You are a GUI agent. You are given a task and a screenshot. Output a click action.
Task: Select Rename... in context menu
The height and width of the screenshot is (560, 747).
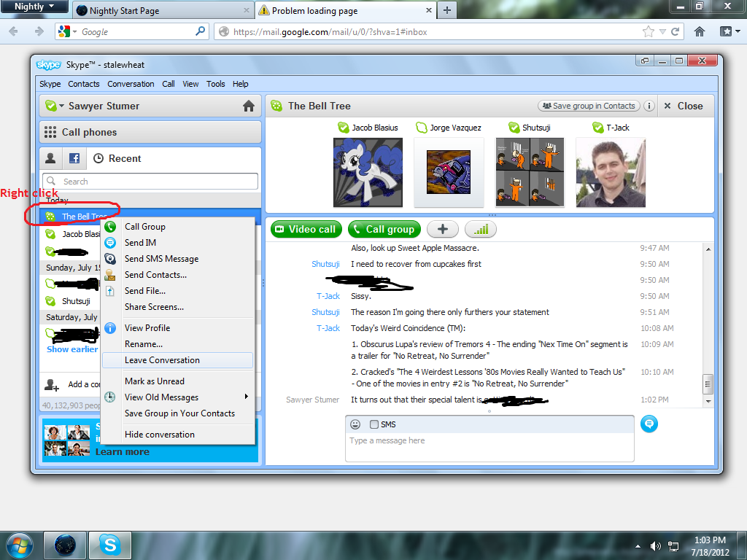point(178,344)
